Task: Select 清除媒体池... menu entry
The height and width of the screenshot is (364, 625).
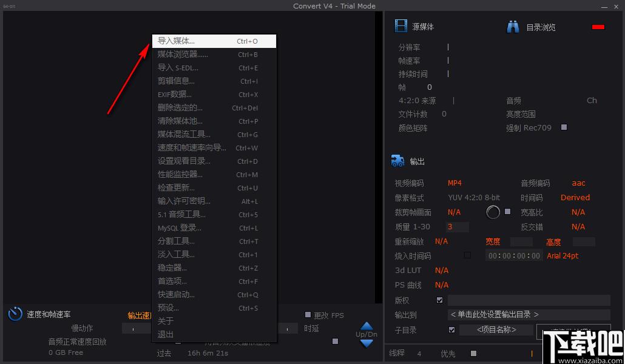Action: click(214, 121)
